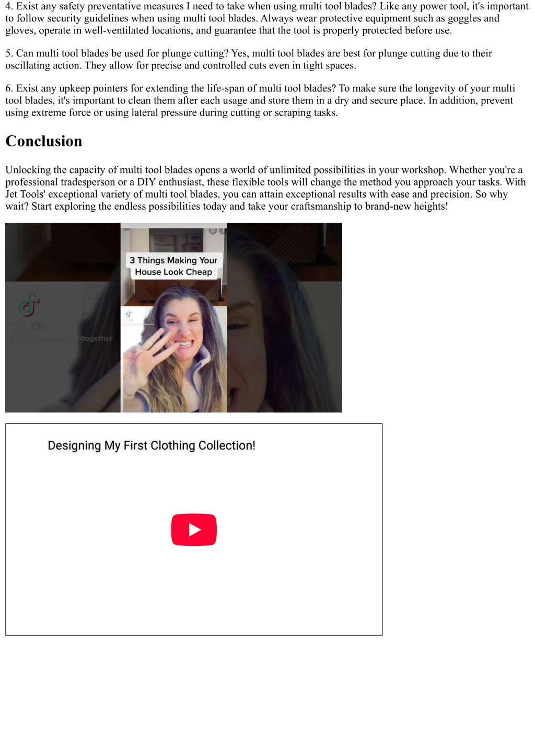This screenshot has height=756, width=535.
Task: Click the lens icon atop the thumbnail
Action: tap(213, 231)
